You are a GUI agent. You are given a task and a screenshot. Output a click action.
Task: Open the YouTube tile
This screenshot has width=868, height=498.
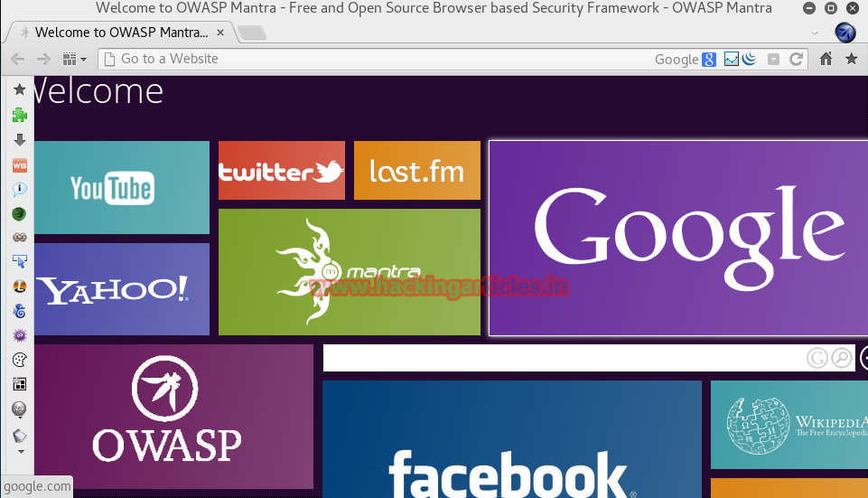122,187
